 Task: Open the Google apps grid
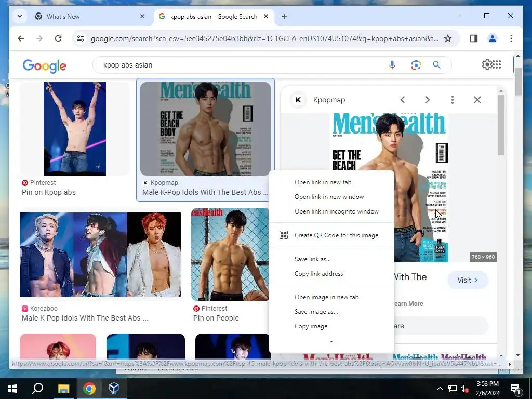pyautogui.click(x=497, y=64)
